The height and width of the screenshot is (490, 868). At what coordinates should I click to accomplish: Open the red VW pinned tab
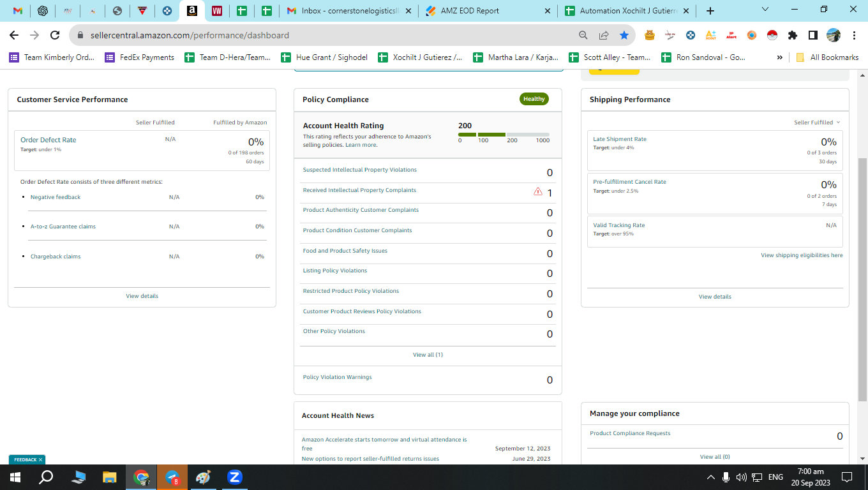[x=217, y=11]
